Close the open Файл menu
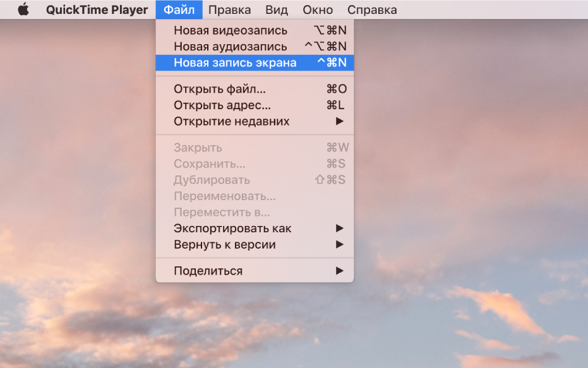588x368 pixels. (x=179, y=9)
